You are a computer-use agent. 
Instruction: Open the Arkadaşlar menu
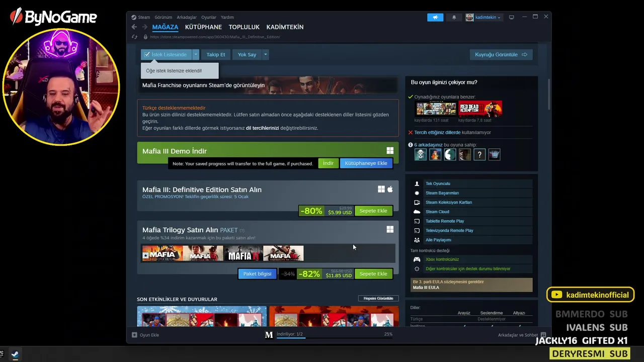click(187, 17)
